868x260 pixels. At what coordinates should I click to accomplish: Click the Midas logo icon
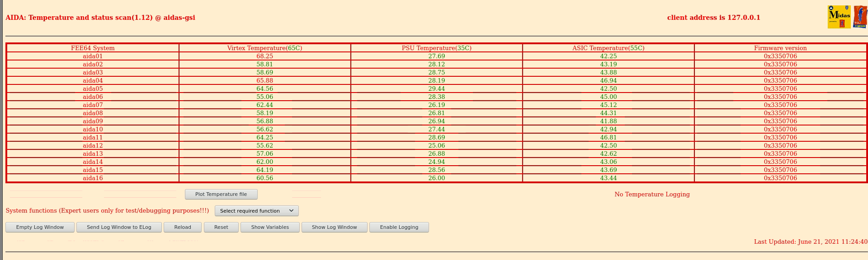click(x=839, y=17)
